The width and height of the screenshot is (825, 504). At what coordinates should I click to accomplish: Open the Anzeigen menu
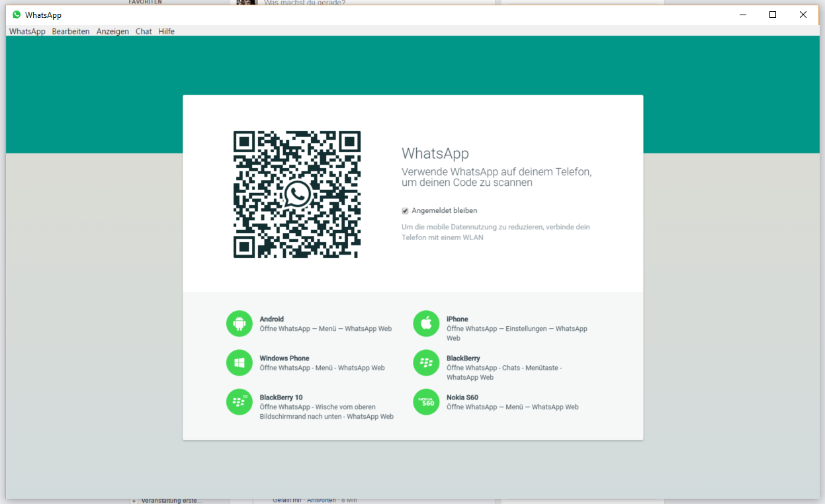coord(112,31)
